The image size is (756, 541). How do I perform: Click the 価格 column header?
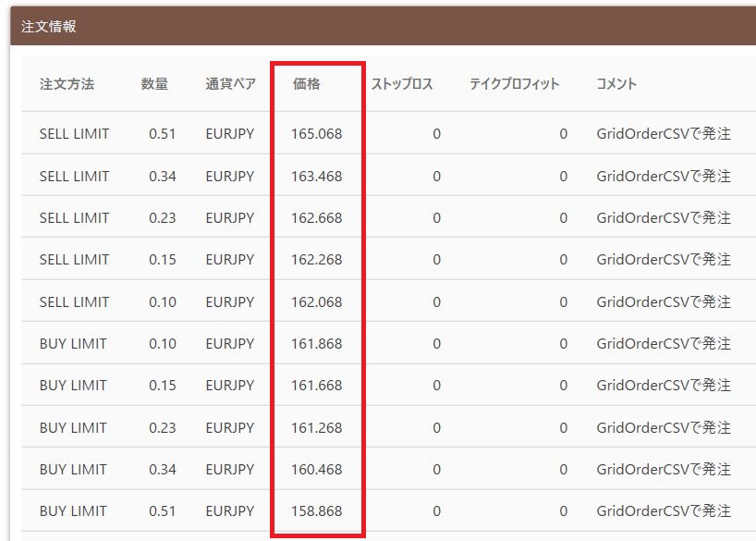tap(306, 84)
